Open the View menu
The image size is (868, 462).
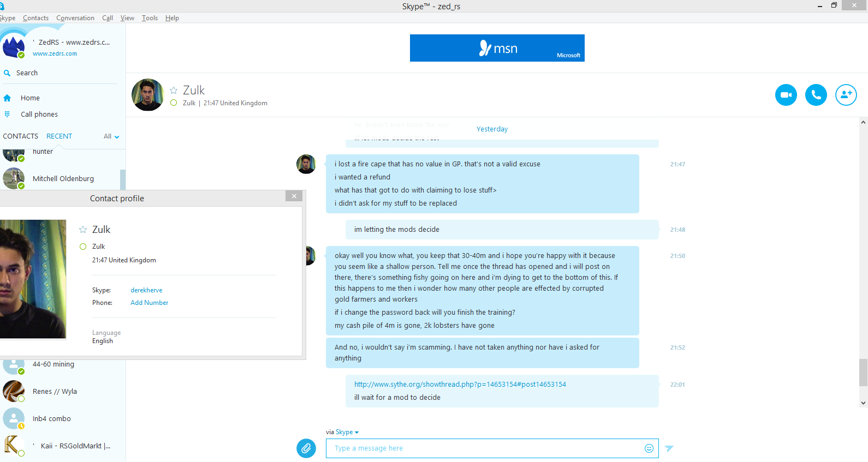pos(127,18)
